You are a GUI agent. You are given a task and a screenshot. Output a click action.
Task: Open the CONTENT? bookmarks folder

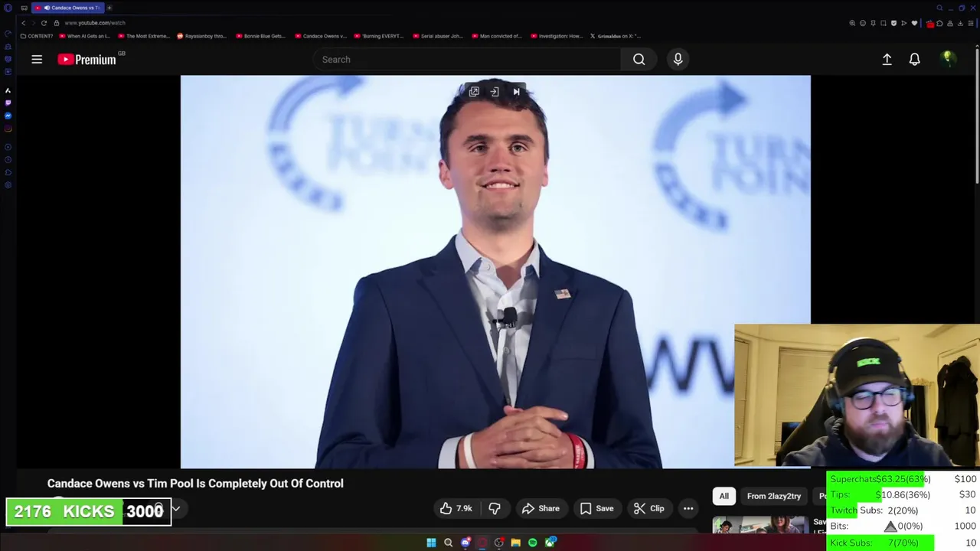[37, 36]
